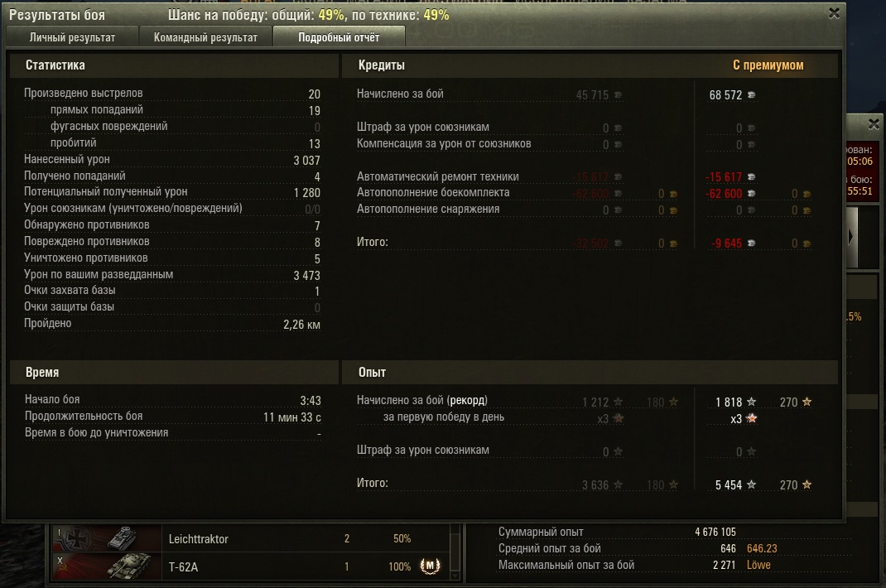Screen dimensions: 886x588
Task: Click the experience star icon next to 5 454
Action: pos(751,485)
